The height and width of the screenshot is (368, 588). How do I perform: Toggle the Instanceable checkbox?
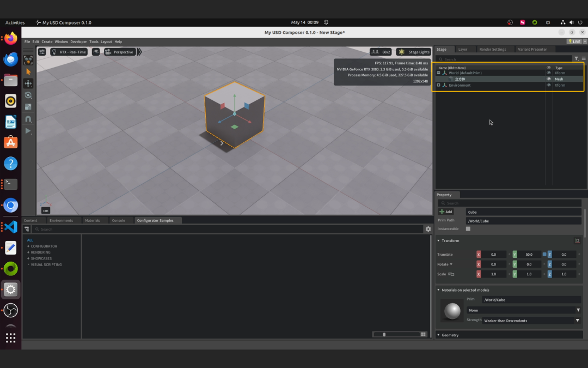468,228
